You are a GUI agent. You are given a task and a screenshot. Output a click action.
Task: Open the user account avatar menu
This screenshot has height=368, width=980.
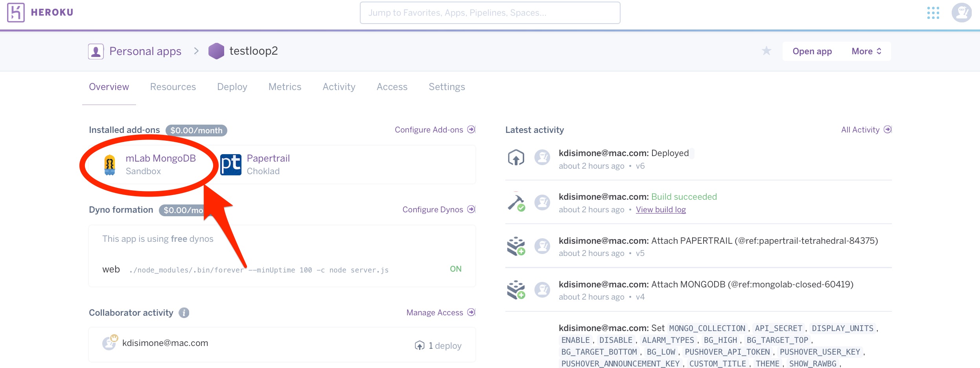(962, 13)
